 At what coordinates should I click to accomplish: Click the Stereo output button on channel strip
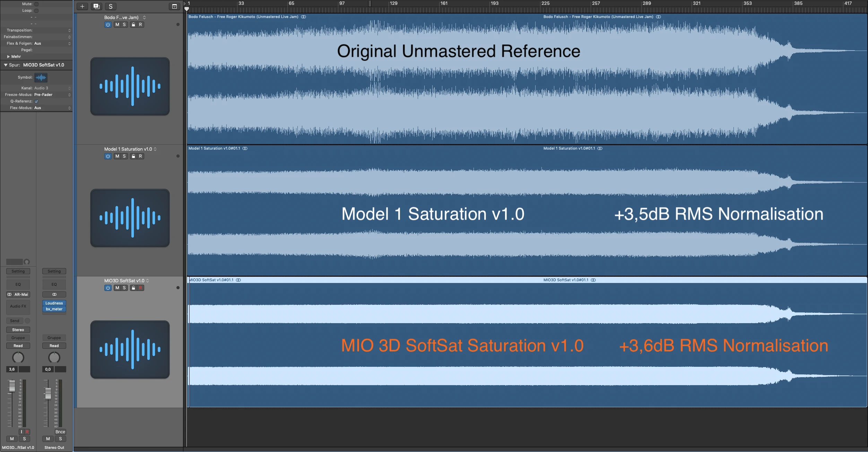coord(18,330)
